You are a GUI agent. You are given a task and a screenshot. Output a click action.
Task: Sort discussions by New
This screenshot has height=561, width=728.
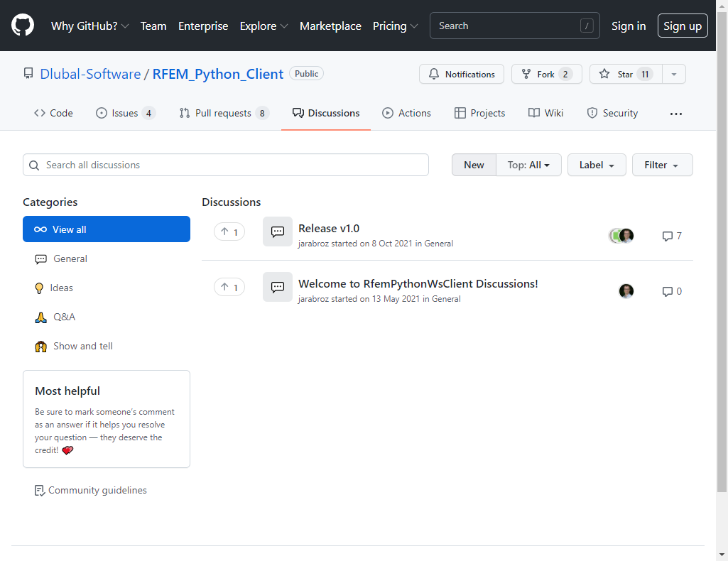pos(474,165)
